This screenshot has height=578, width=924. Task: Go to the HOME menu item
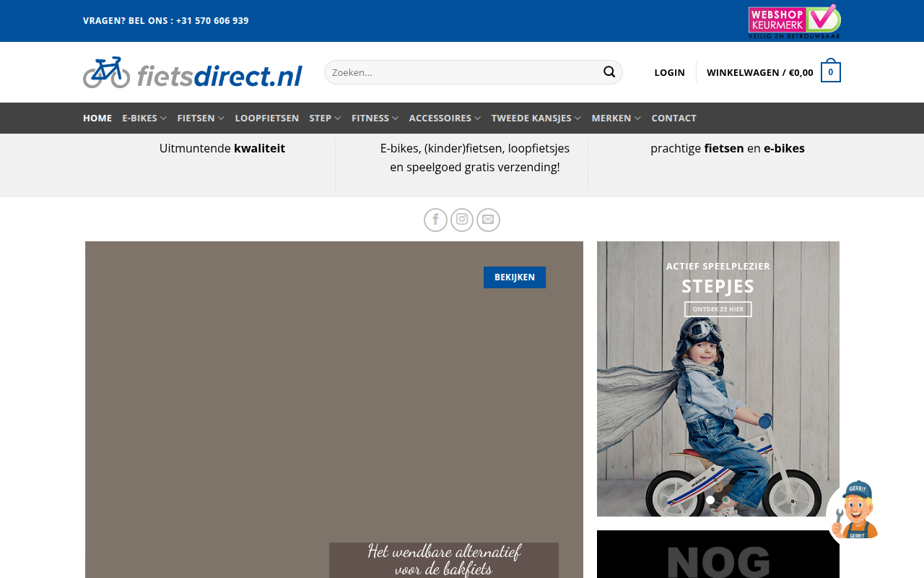point(97,118)
